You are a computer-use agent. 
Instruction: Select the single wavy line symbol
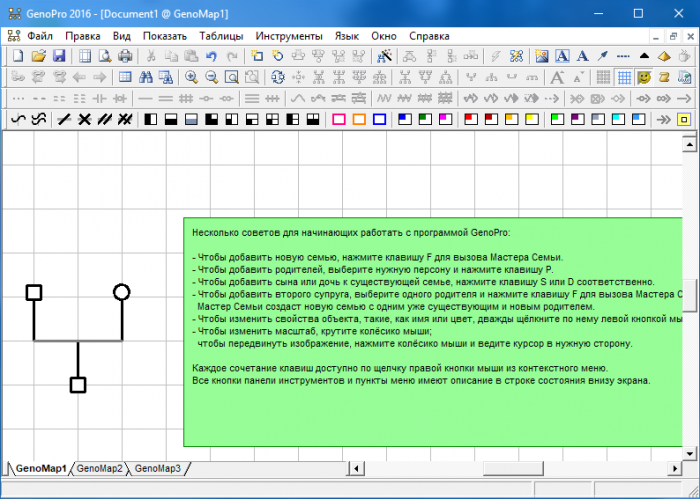(18, 119)
